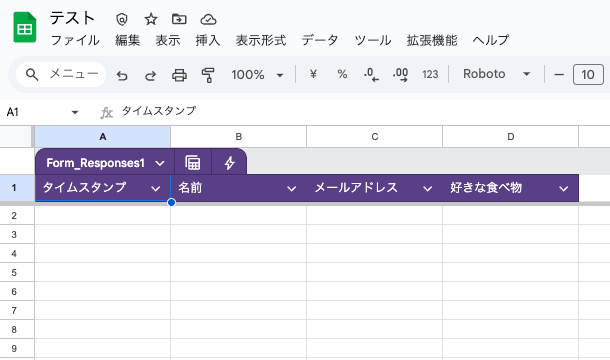610x360 pixels.
Task: Click the メールアドレス header cell text
Action: (356, 188)
